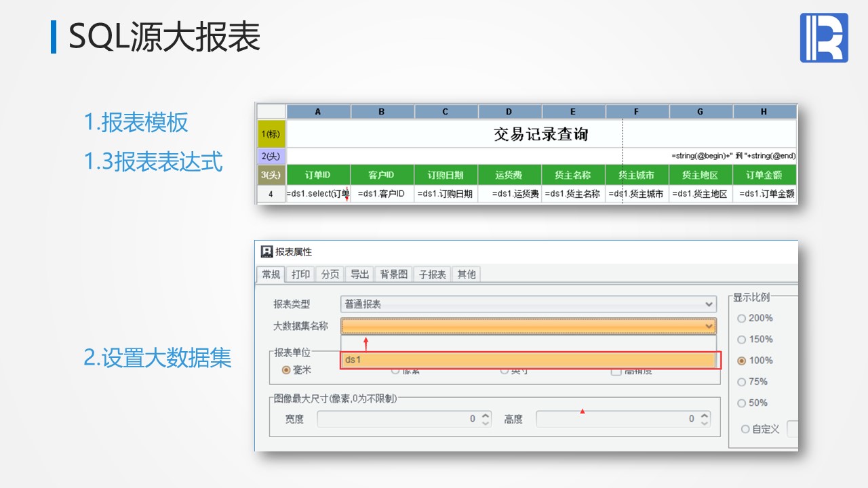Expand the 大数据集名称 dropdown arrow
The width and height of the screenshot is (868, 488).
pyautogui.click(x=709, y=326)
